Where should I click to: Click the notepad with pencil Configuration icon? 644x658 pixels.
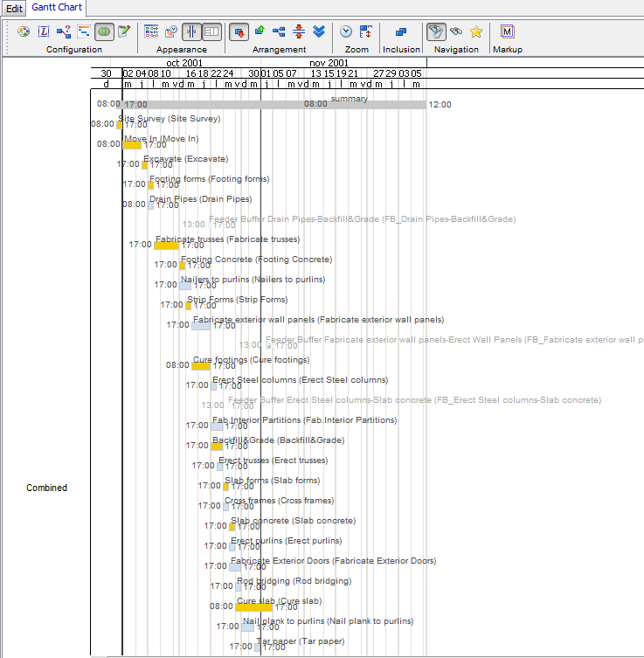pos(124,31)
